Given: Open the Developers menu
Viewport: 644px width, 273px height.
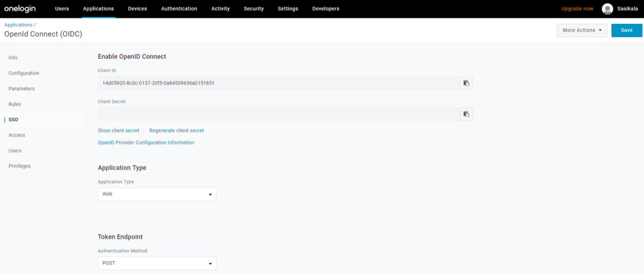Looking at the screenshot, I should 325,9.
